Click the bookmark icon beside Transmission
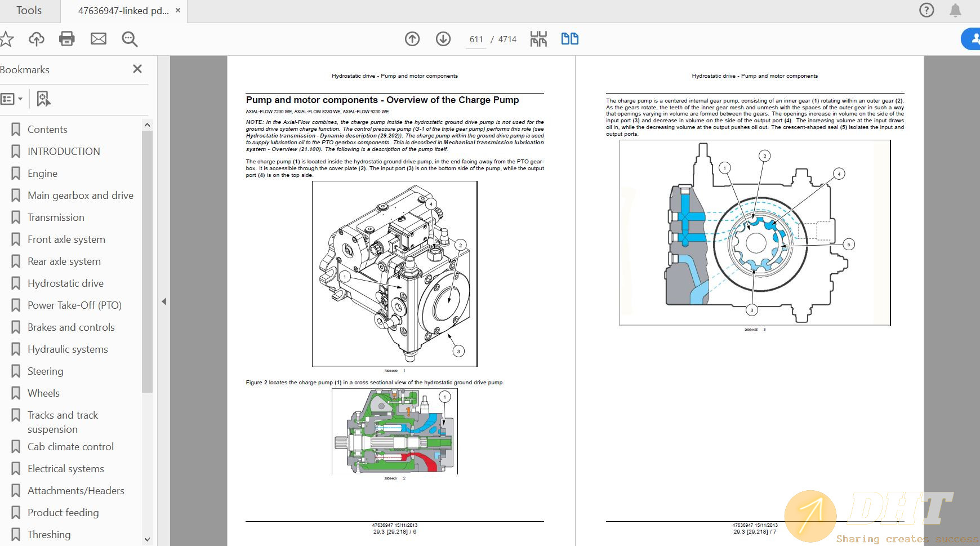The width and height of the screenshot is (980, 546). [16, 217]
